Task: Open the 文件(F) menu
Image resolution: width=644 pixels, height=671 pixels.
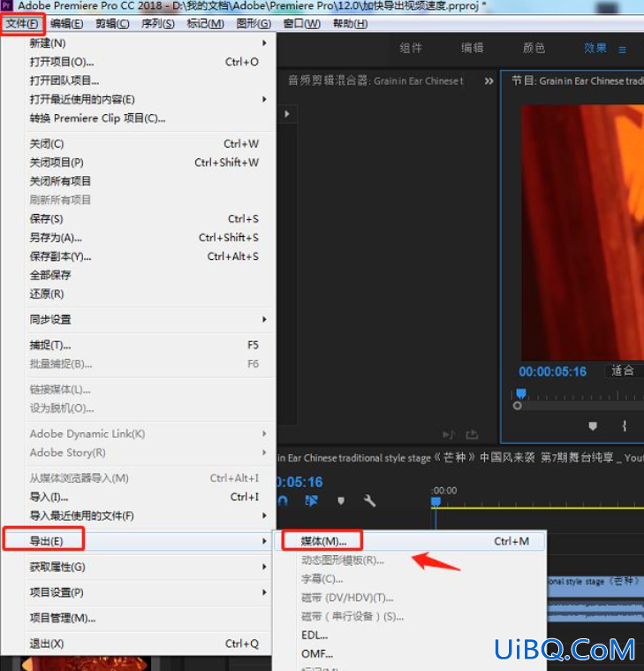Action: [x=22, y=24]
